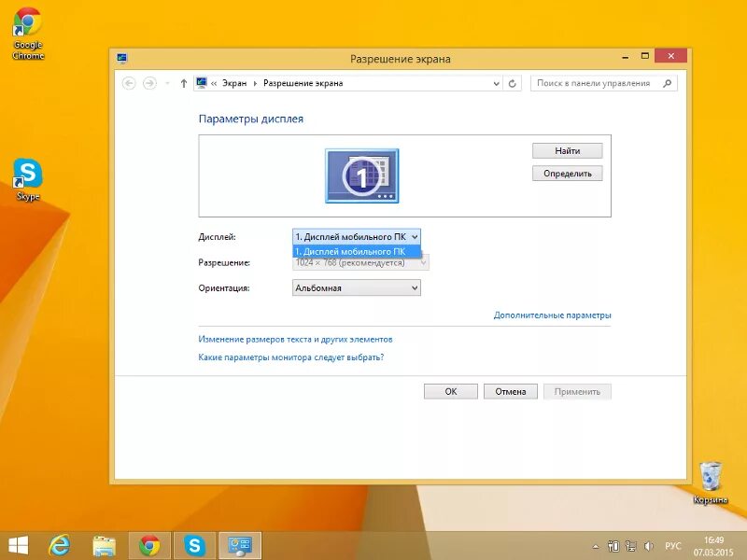This screenshot has width=747, height=560.
Task: Open the network tray icon
Action: tap(631, 546)
